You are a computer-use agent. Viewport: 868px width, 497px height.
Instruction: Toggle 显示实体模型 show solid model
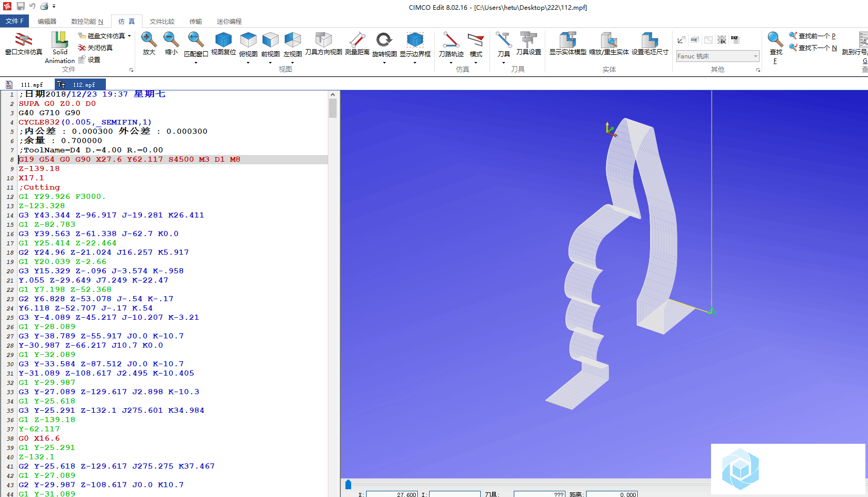568,44
